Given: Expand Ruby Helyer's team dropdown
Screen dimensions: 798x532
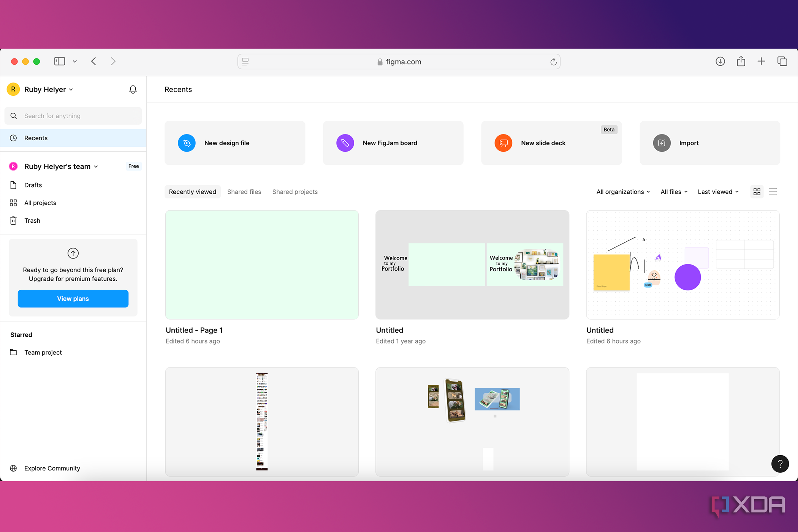Looking at the screenshot, I should coord(61,166).
